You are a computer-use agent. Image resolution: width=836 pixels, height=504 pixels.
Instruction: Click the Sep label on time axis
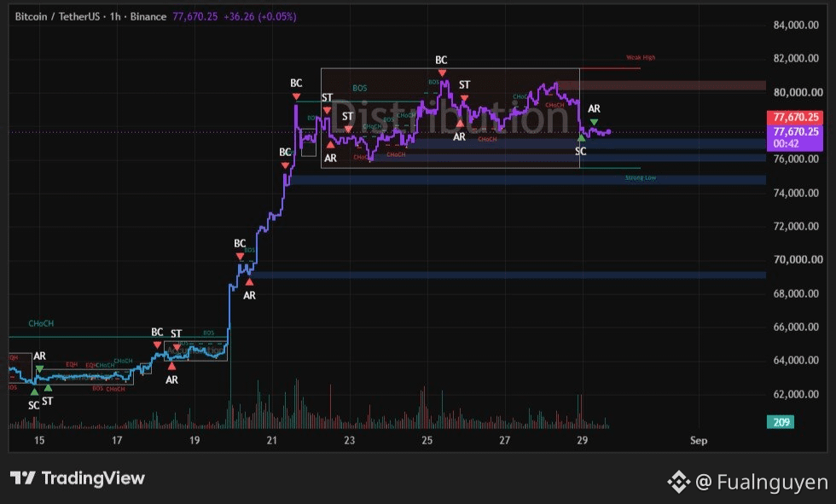(699, 441)
